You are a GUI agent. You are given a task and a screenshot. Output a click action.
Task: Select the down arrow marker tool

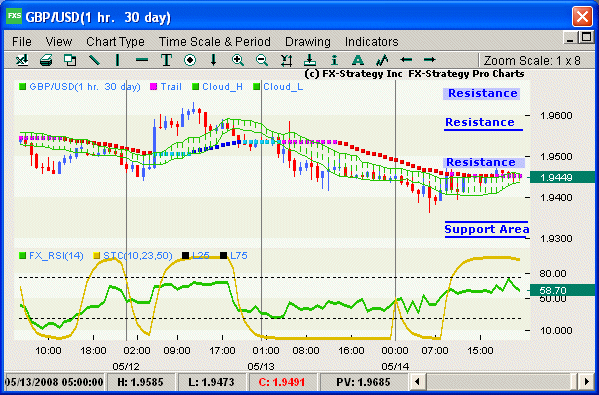click(x=214, y=60)
